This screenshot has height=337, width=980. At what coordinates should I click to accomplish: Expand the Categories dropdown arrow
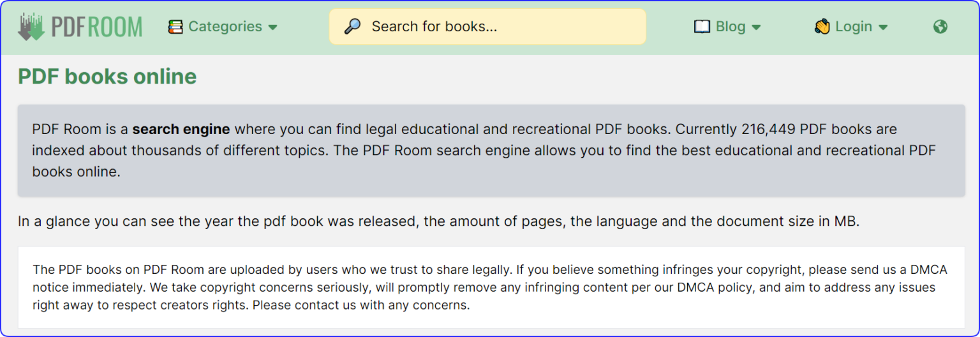[x=273, y=27]
